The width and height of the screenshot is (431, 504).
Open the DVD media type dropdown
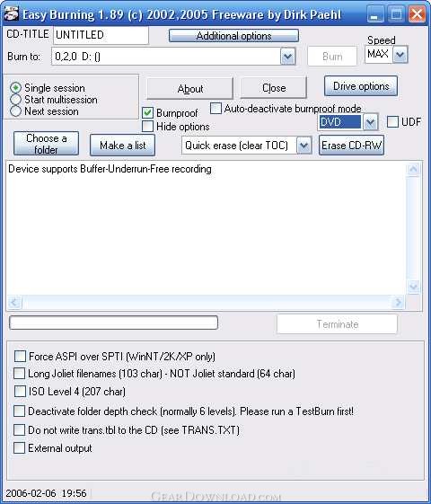370,122
